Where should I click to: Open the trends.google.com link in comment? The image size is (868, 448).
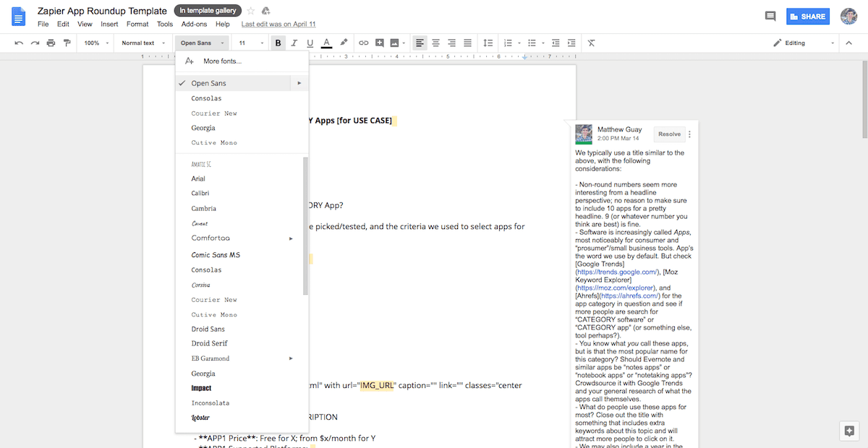click(x=617, y=272)
